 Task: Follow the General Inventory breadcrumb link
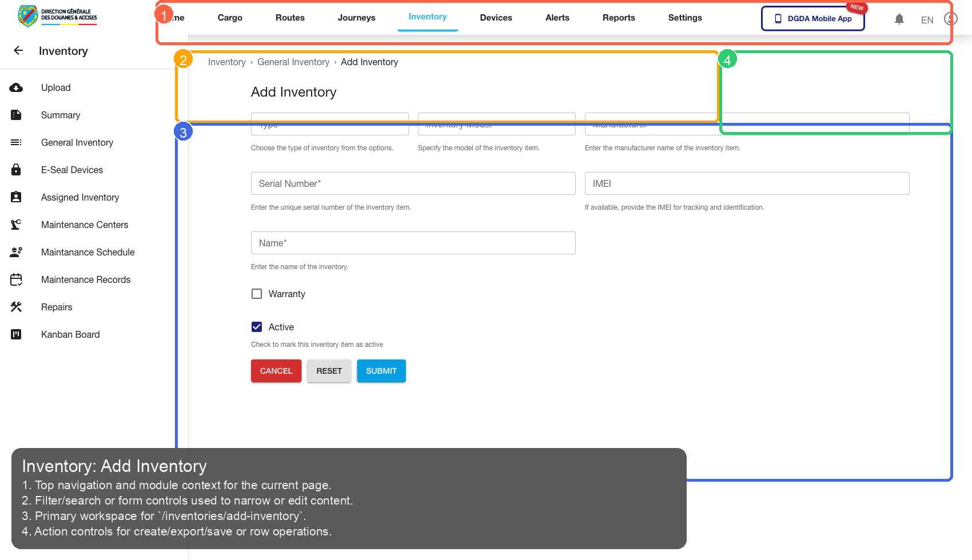point(293,62)
